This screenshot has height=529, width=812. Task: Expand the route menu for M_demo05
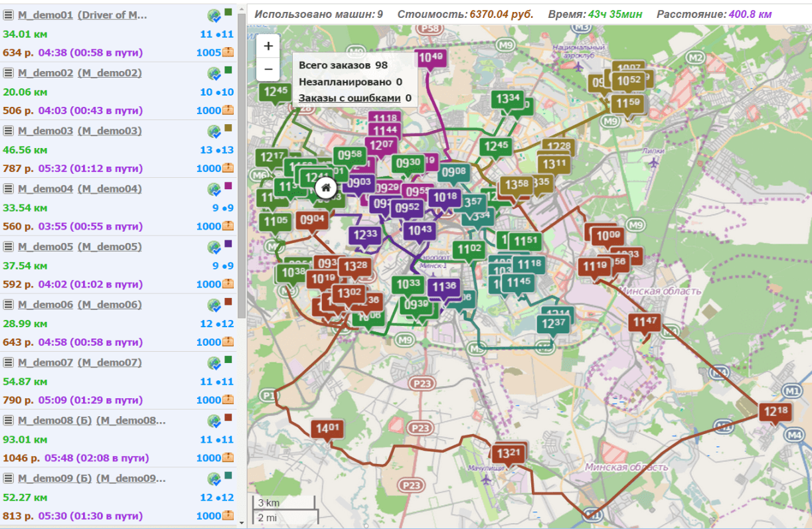(9, 247)
